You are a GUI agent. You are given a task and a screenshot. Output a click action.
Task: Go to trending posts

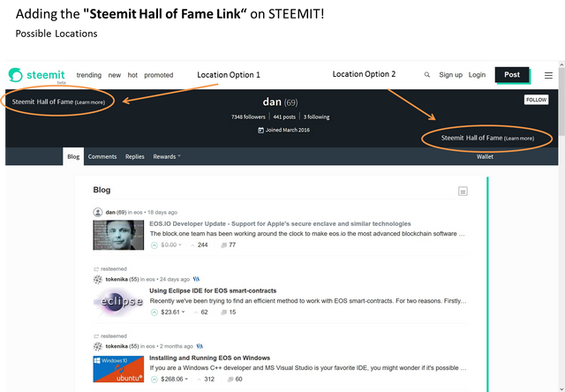tap(88, 75)
